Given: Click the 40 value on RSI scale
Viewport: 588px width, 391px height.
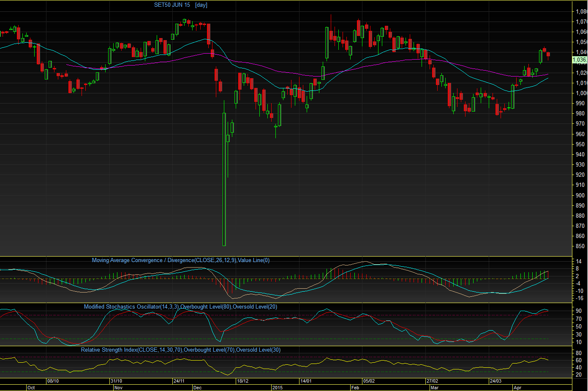Looking at the screenshot, I should (x=579, y=368).
